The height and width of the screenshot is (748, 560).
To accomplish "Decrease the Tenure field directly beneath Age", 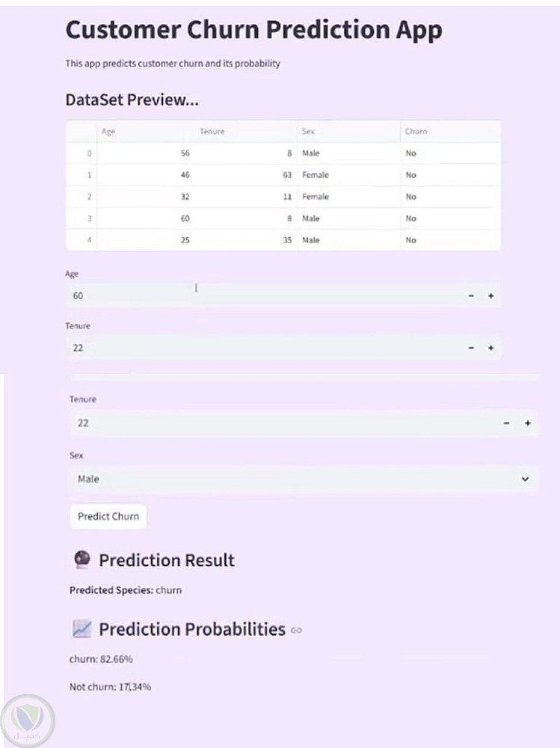I will click(471, 348).
